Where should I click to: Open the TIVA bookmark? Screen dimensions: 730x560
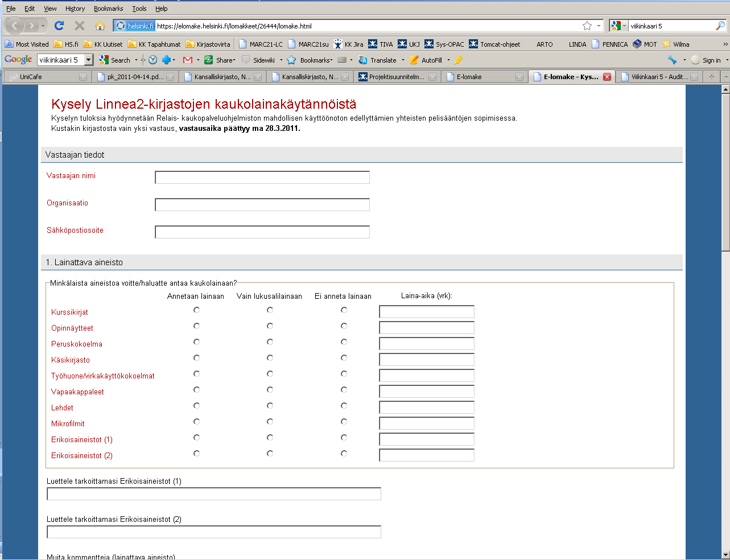[381, 44]
